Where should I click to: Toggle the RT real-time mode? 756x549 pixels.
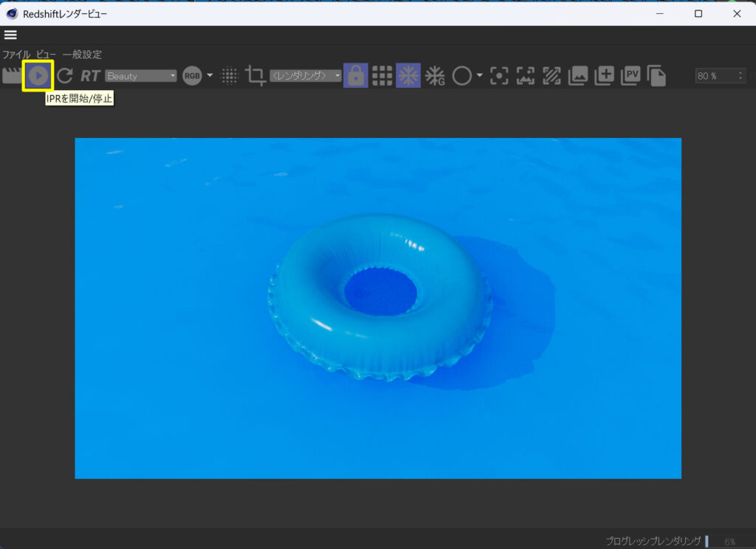point(90,76)
